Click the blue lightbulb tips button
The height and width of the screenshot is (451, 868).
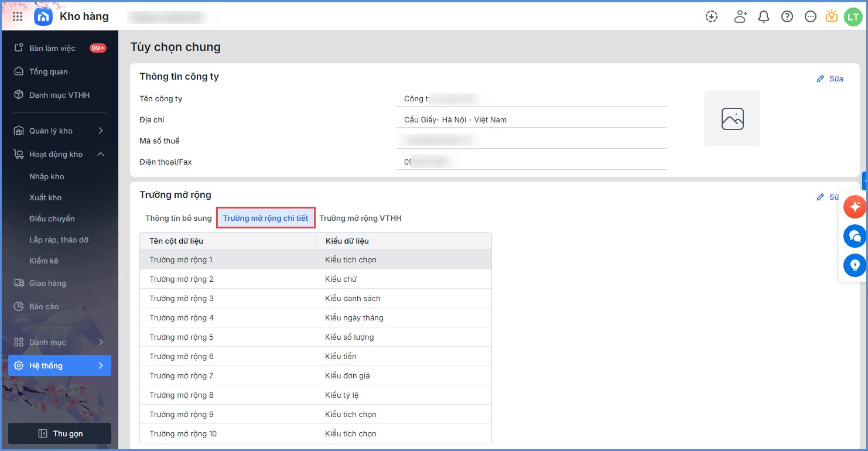pos(855,265)
